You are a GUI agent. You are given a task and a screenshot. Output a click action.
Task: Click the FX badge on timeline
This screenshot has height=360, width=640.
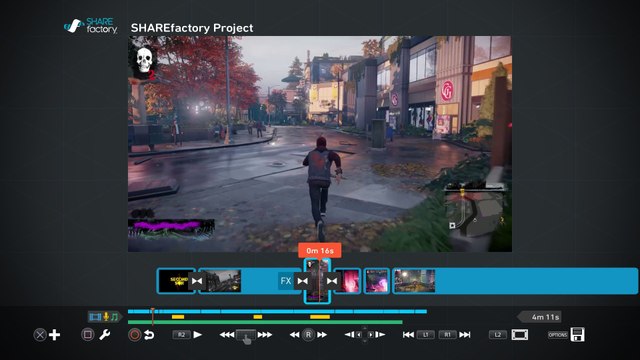[286, 281]
